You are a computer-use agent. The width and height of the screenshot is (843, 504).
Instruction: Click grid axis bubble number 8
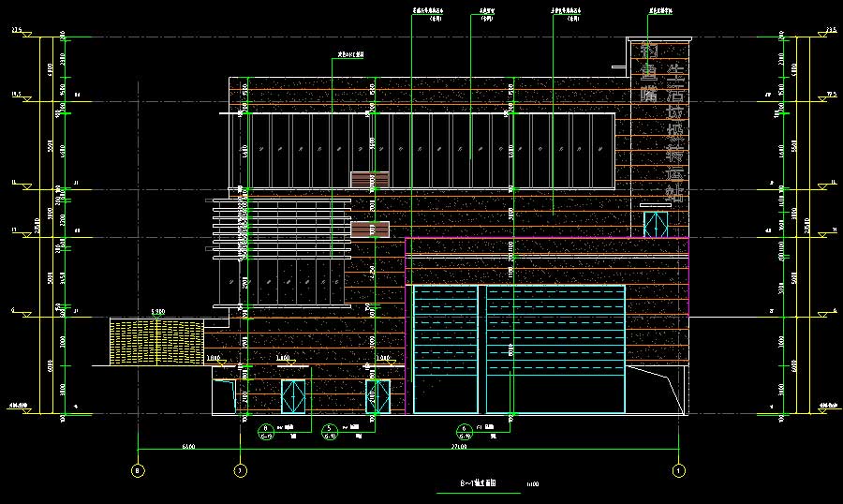pyautogui.click(x=139, y=468)
